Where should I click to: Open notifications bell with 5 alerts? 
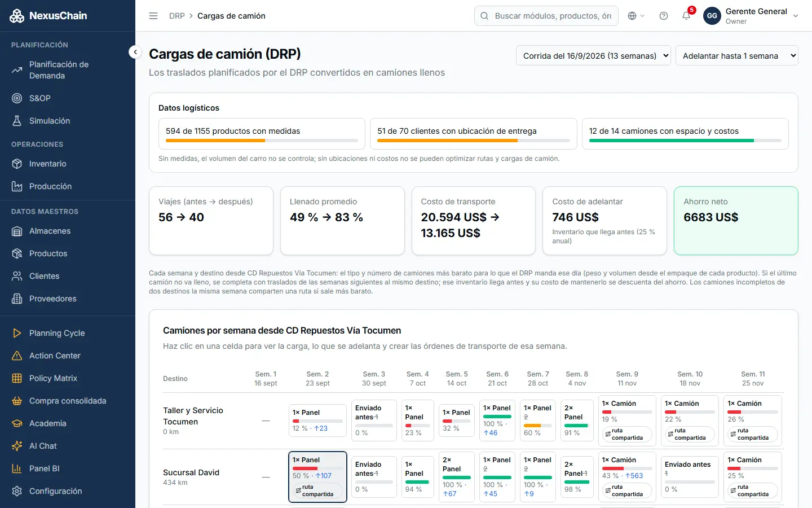(x=686, y=16)
